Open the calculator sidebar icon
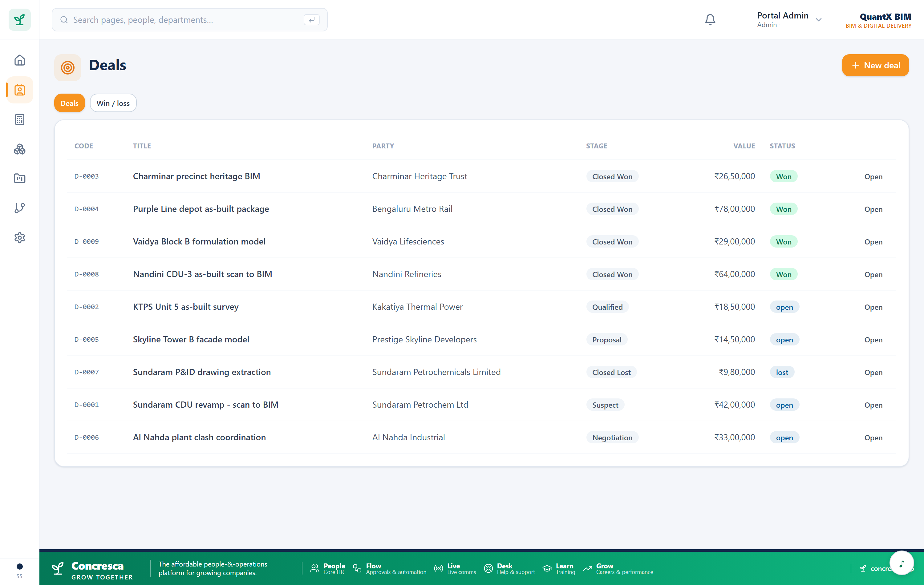924x585 pixels. [x=20, y=119]
